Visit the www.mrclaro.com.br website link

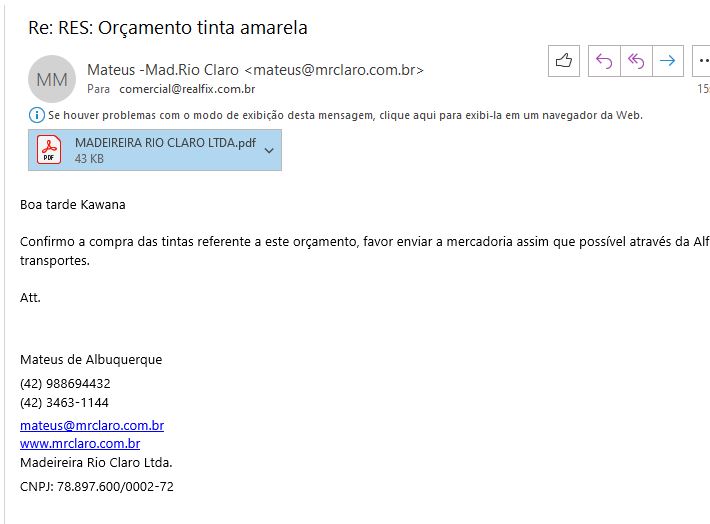pos(80,443)
